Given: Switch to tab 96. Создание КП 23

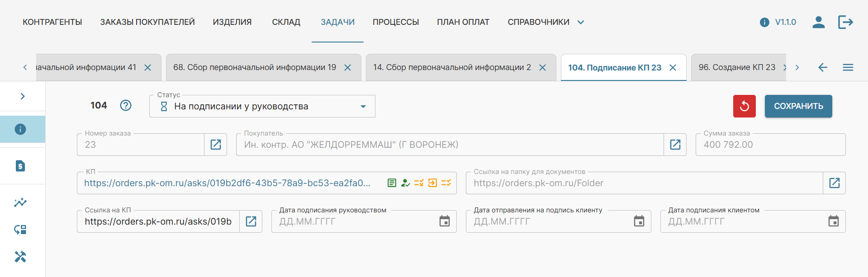Looking at the screenshot, I should (x=736, y=67).
